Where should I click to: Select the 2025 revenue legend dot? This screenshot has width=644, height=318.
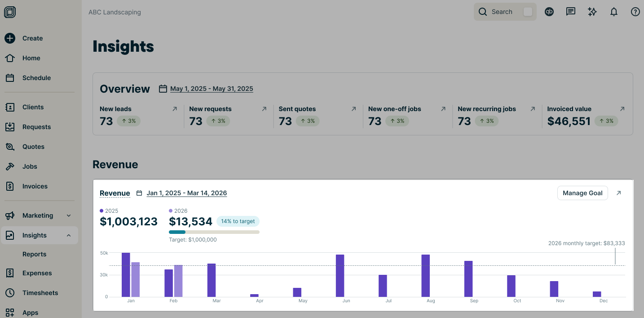coord(101,211)
